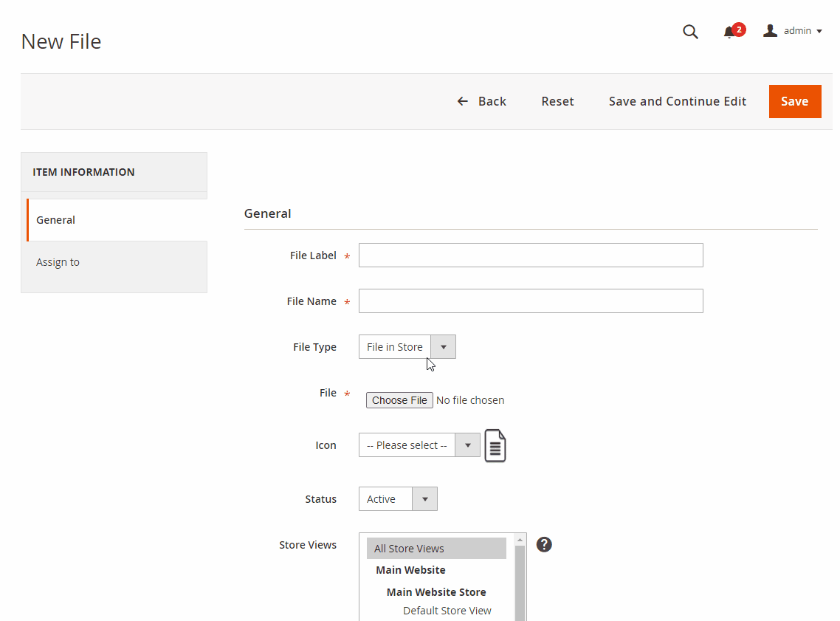The width and height of the screenshot is (840, 621).
Task: Select All Store Views option
Action: point(436,549)
